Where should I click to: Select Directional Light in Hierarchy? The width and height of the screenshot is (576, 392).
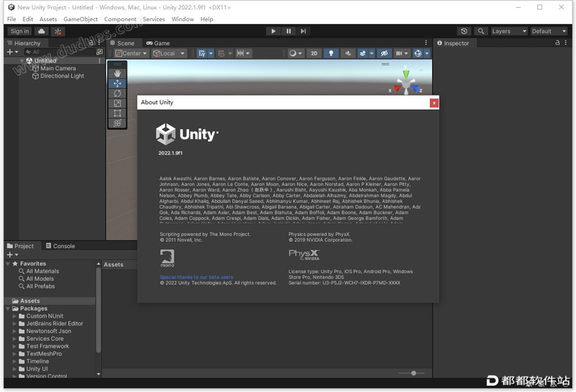tap(62, 76)
